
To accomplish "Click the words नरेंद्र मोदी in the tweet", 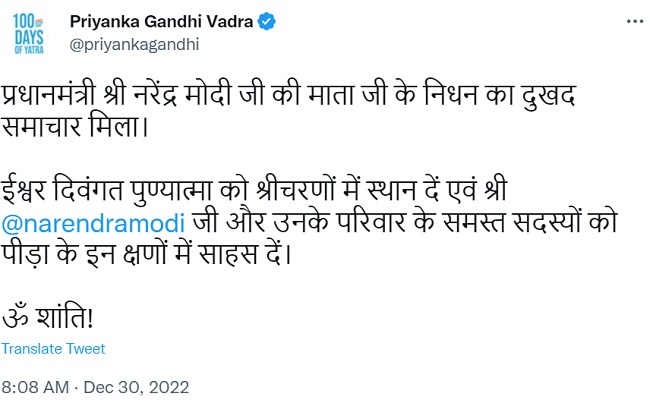I will coord(200,97).
